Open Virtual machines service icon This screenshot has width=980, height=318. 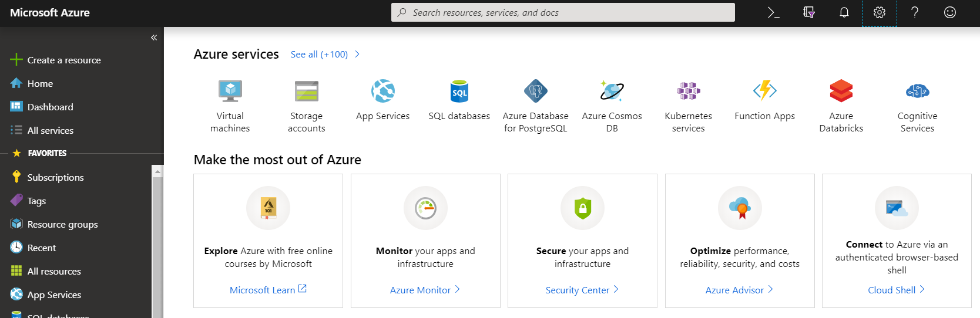(x=230, y=92)
